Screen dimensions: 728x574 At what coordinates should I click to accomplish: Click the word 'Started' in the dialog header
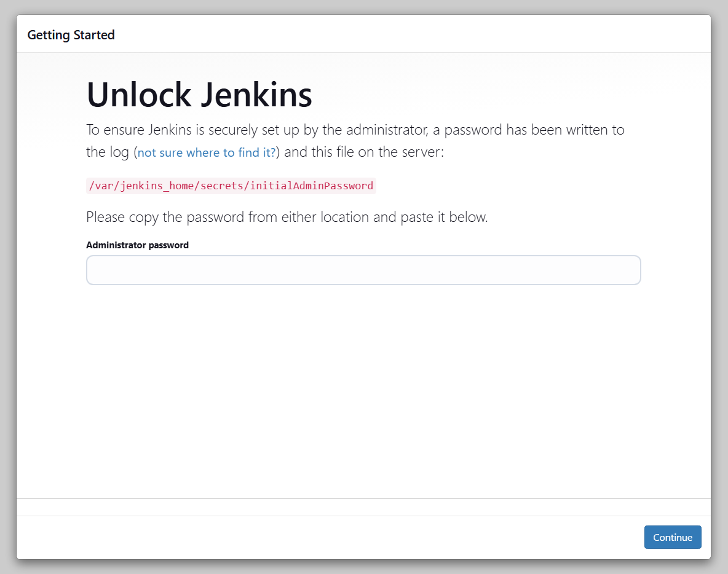click(94, 35)
